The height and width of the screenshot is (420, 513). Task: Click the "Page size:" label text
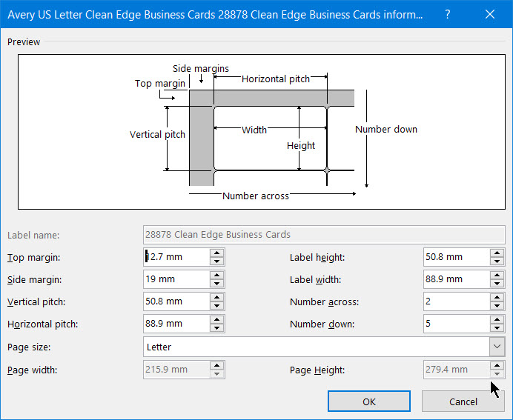[29, 347]
